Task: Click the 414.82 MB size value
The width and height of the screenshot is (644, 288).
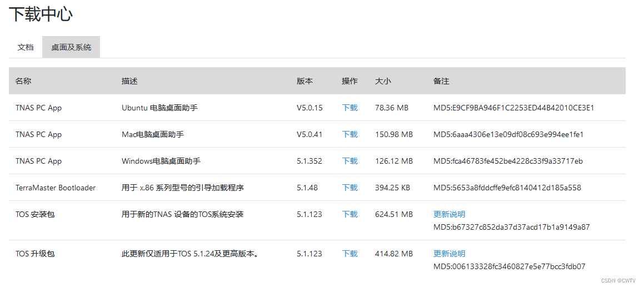Action: point(394,254)
